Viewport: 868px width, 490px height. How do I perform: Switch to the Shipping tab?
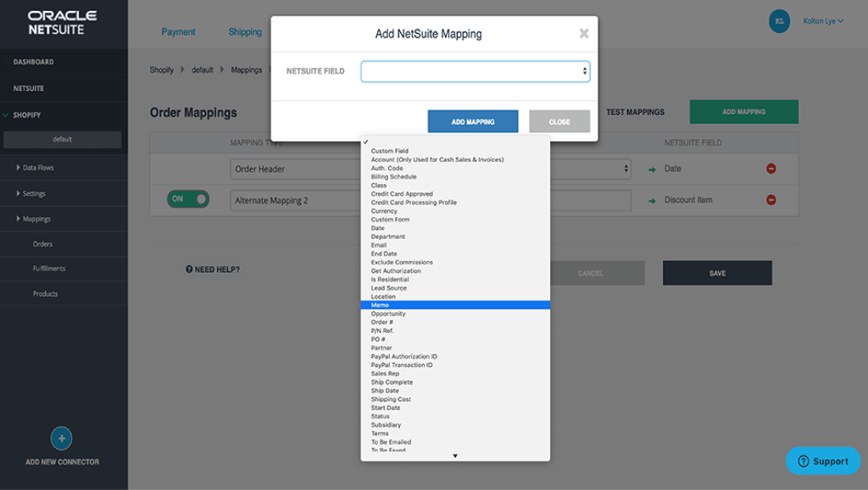245,32
